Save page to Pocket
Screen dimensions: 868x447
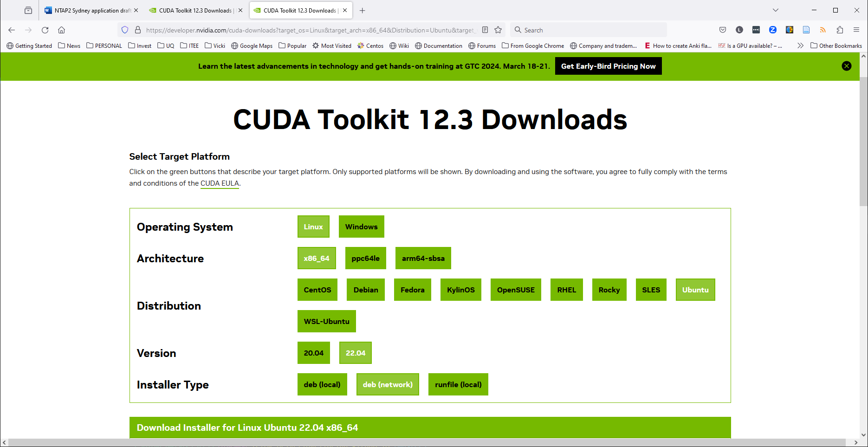pos(723,30)
